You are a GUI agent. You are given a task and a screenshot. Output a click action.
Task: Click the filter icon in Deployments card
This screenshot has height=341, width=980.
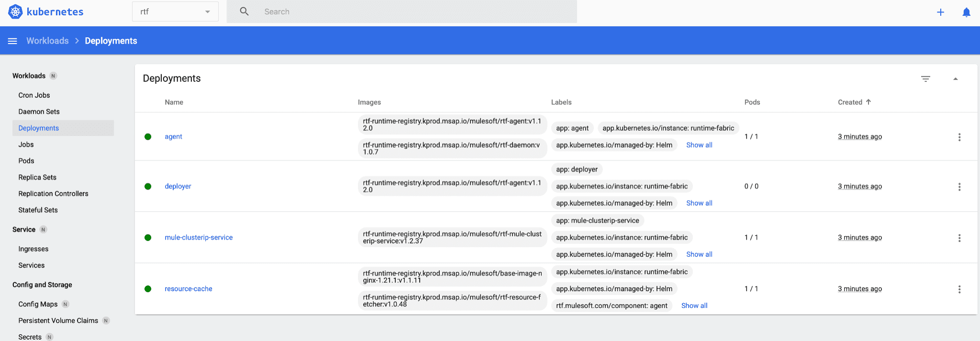point(925,79)
